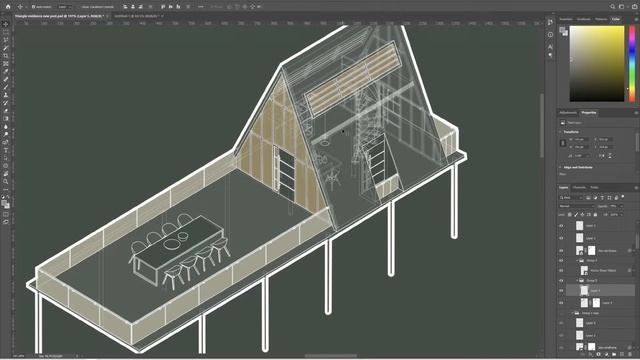Click Flip horizontal icon in Properties
The width and height of the screenshot is (640, 360).
(x=602, y=156)
